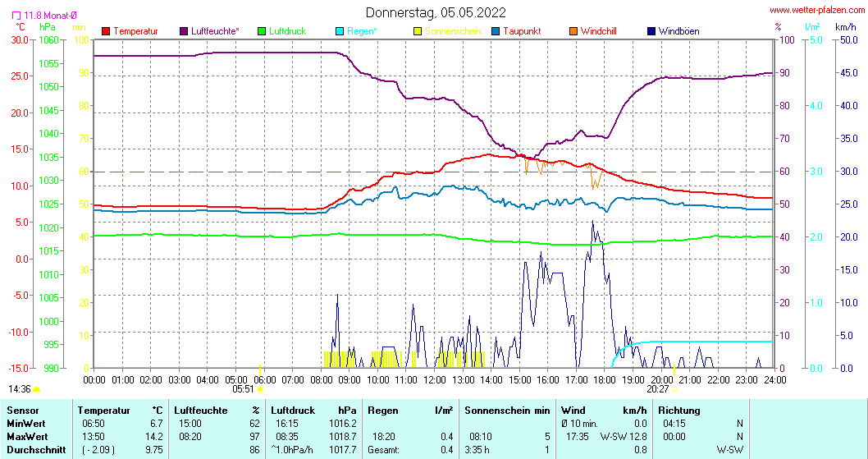This screenshot has height=459, width=868.
Task: Click the km/h axis unit above the right scale
Action: pyautogui.click(x=845, y=26)
